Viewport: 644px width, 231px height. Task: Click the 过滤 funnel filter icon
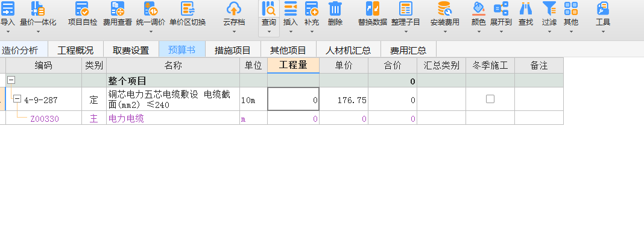pyautogui.click(x=549, y=8)
